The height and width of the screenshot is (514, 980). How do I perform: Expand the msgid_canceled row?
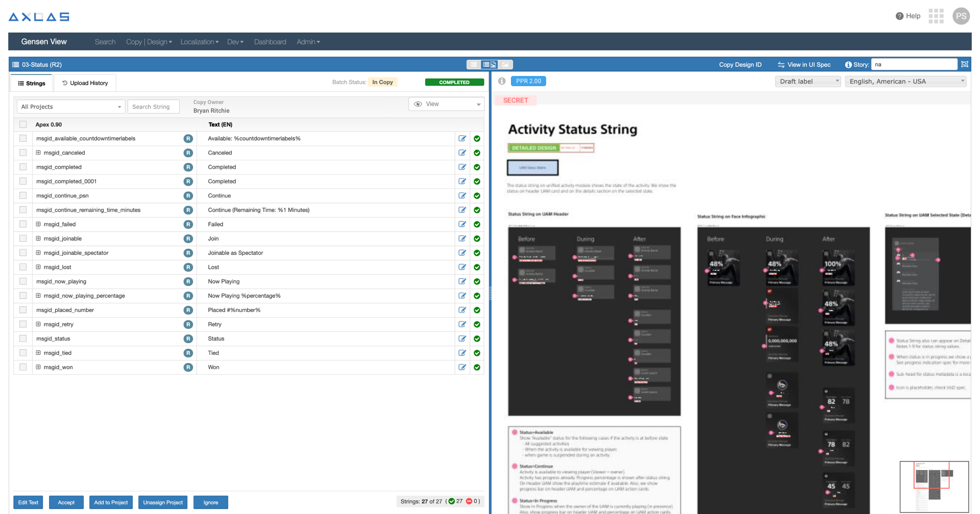coord(38,152)
